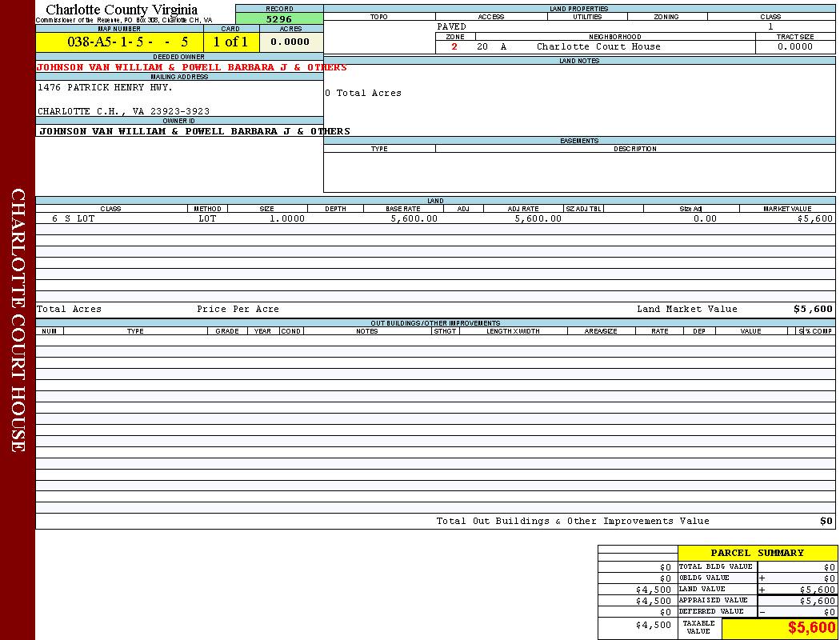Select the yellow map number field 038-A5-1-5
The image size is (840, 640).
pos(118,42)
